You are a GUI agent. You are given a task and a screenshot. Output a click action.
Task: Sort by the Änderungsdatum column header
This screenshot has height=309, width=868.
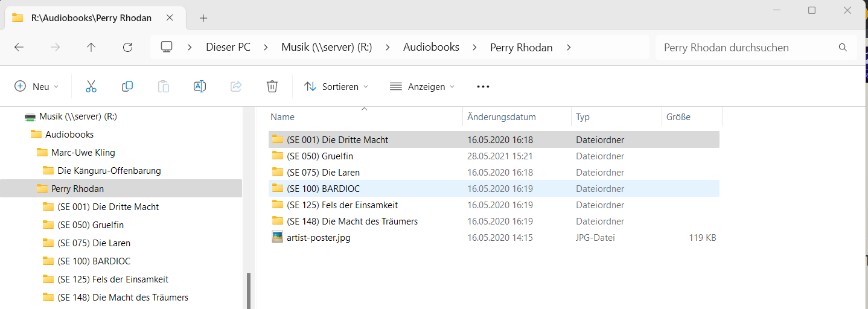click(x=502, y=117)
